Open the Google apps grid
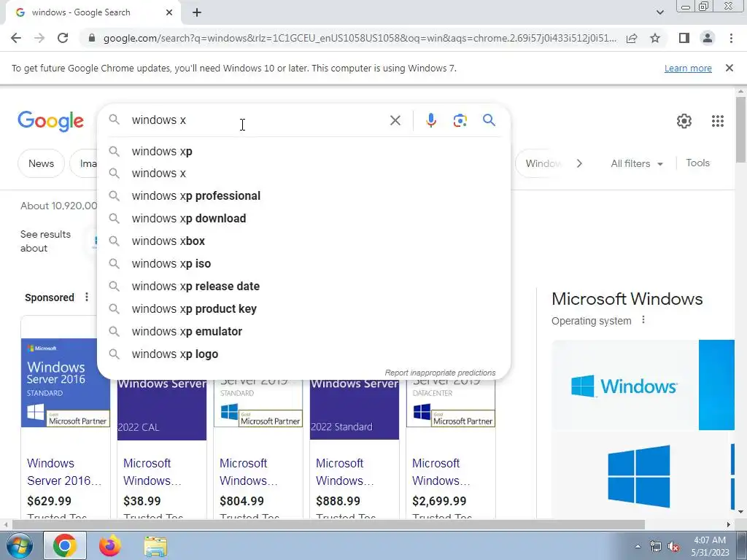 coord(718,121)
